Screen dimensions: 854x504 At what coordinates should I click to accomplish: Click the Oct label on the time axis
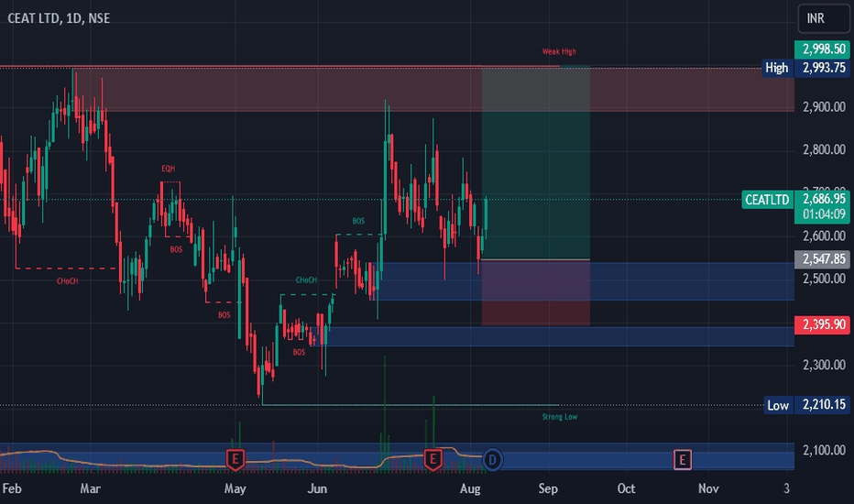(627, 488)
